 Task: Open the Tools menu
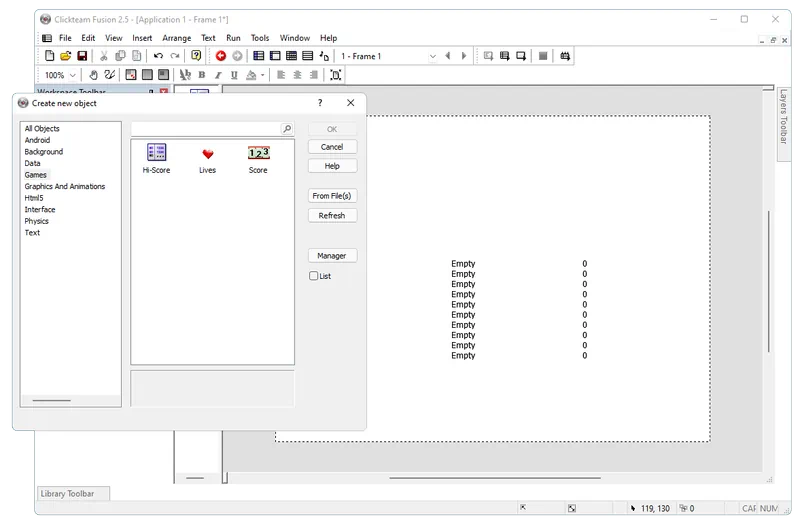pyautogui.click(x=260, y=38)
